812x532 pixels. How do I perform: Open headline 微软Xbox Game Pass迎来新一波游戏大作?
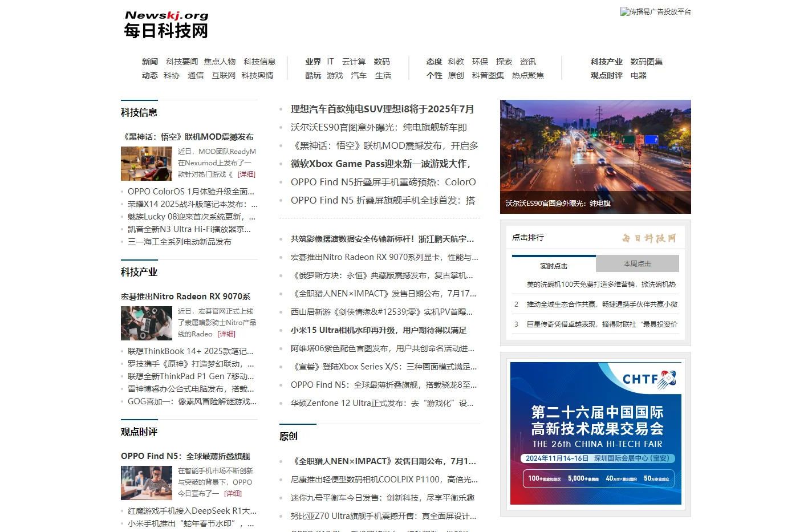click(381, 164)
